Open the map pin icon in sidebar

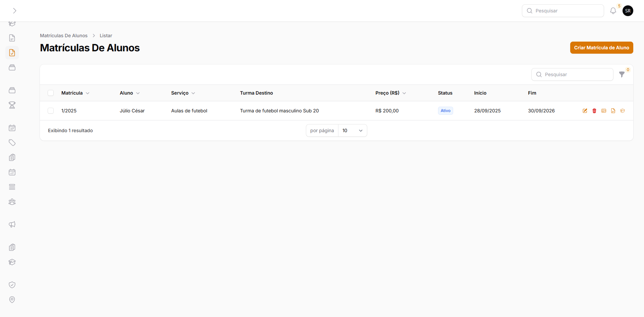pyautogui.click(x=12, y=300)
